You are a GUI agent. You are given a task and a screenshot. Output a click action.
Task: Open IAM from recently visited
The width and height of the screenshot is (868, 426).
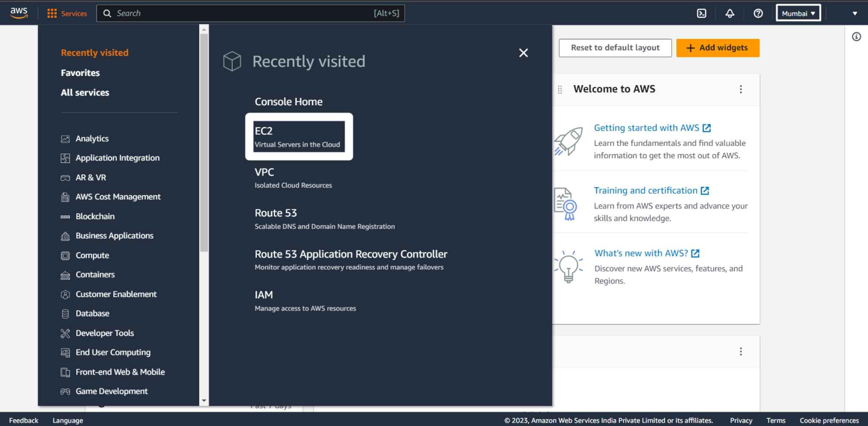305,301
